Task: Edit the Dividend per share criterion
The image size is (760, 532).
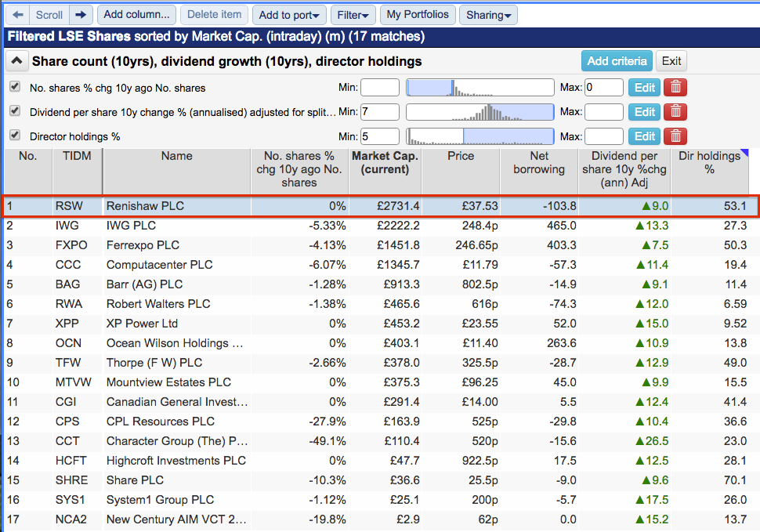Action: pyautogui.click(x=645, y=112)
